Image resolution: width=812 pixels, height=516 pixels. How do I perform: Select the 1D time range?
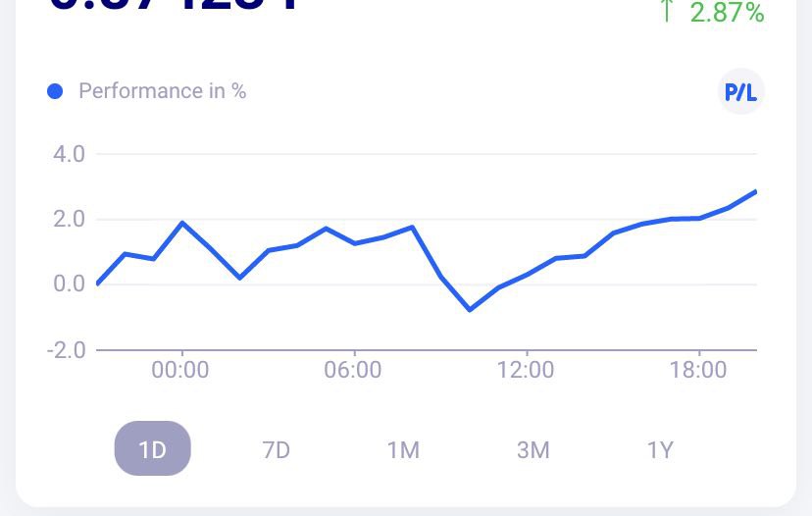click(153, 448)
